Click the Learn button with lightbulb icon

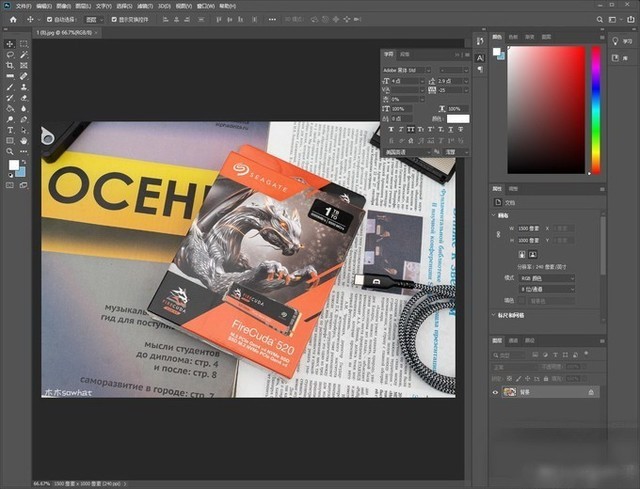pyautogui.click(x=622, y=41)
